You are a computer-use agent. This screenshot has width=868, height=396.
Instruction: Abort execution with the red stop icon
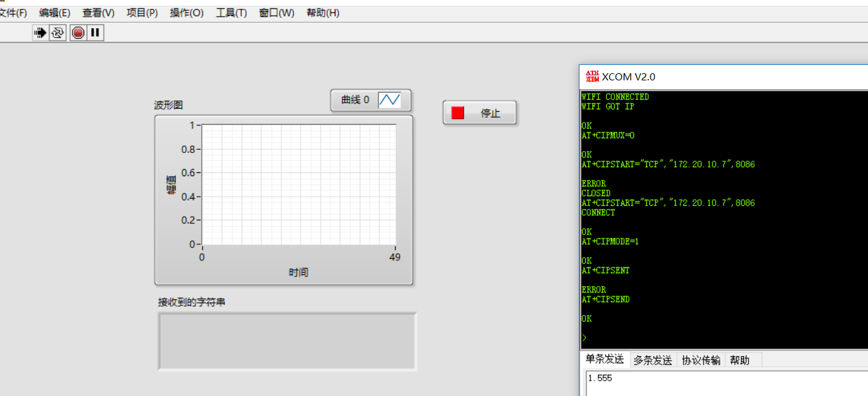tap(78, 33)
